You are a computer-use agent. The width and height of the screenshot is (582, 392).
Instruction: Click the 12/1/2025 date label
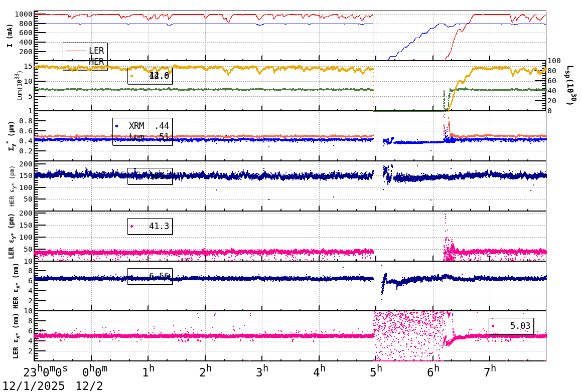(34, 385)
